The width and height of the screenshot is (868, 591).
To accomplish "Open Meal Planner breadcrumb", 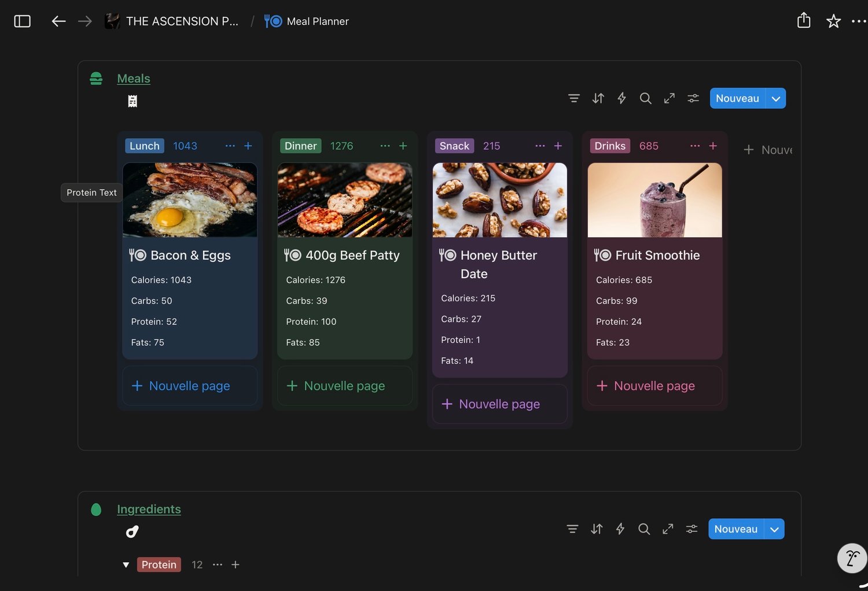I will pos(307,21).
